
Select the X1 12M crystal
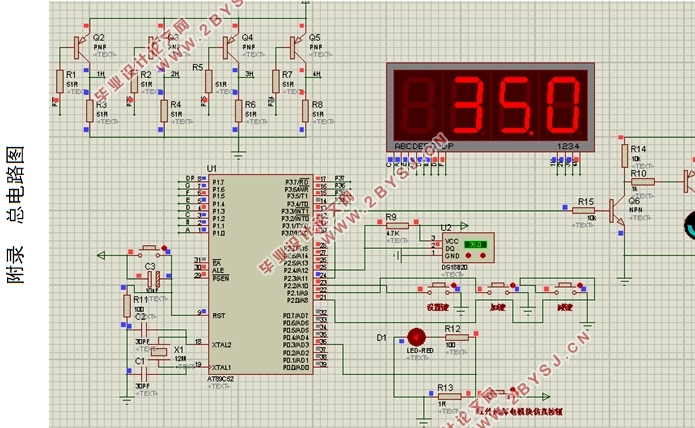[x=159, y=352]
